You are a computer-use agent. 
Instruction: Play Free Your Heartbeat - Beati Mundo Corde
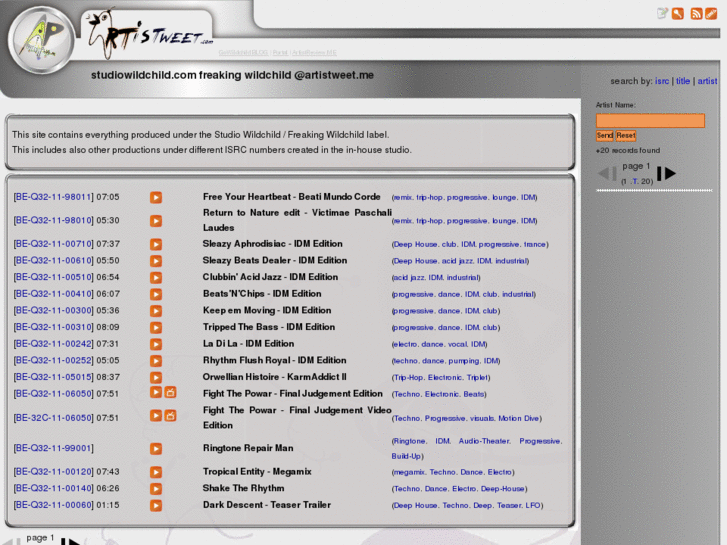coord(156,198)
